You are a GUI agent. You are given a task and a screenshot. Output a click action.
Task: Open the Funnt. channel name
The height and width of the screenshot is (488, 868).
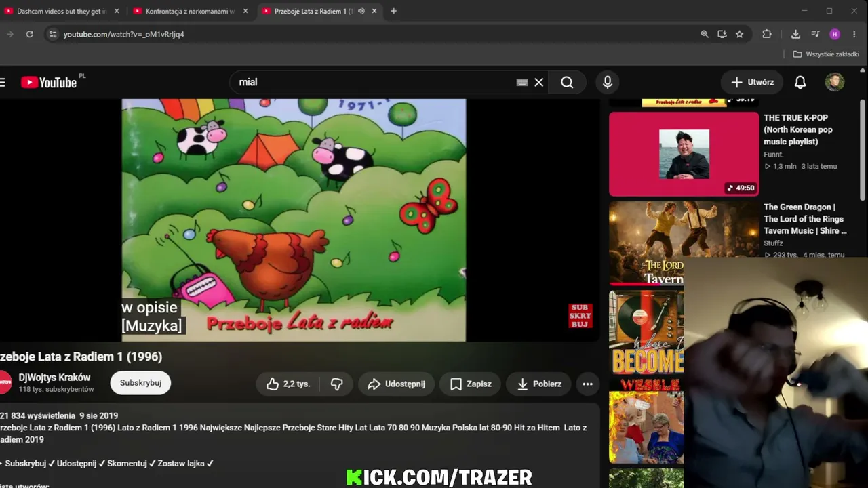773,155
